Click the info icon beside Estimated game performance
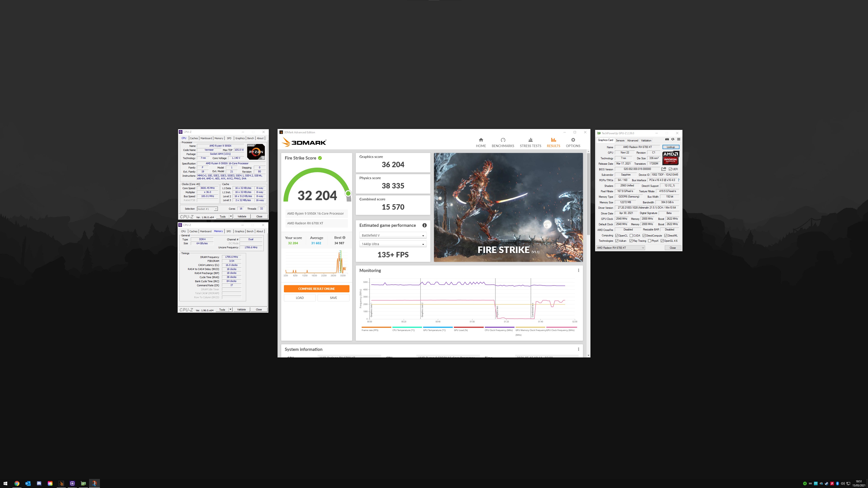The height and width of the screenshot is (488, 868). click(424, 225)
